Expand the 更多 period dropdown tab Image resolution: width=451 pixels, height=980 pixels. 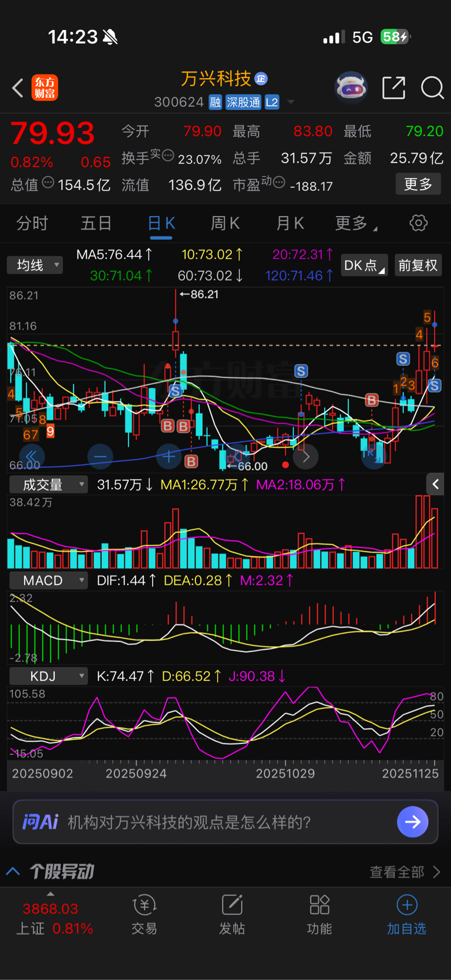(356, 223)
